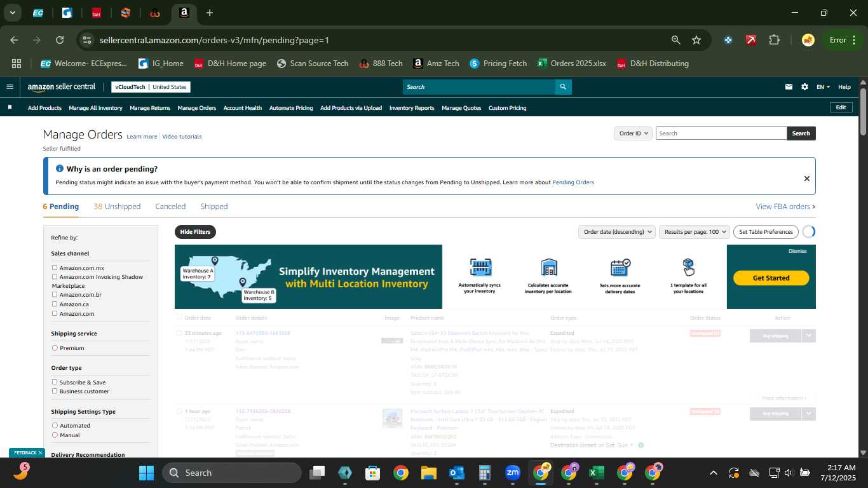
Task: Go back to the previous page
Action: pos(14,40)
